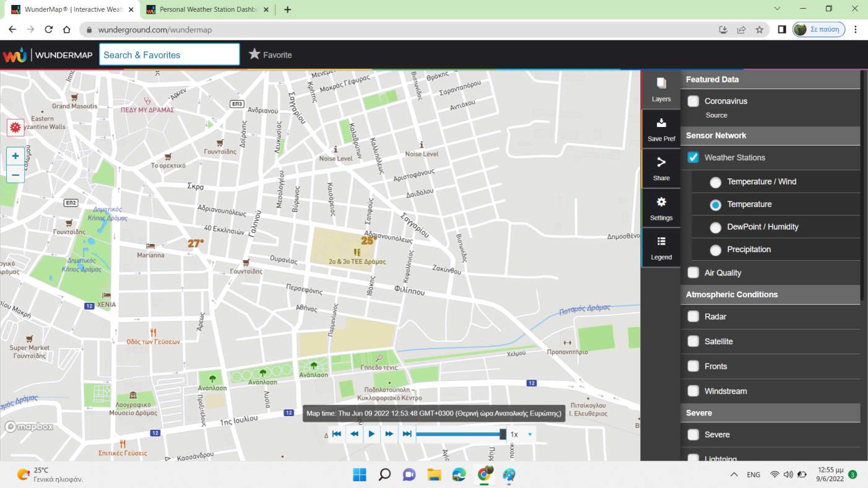
Task: Show hidden system tray icons
Action: pos(734,475)
